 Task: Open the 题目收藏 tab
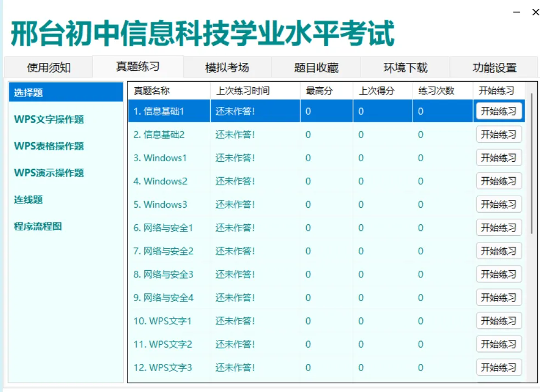click(x=317, y=67)
